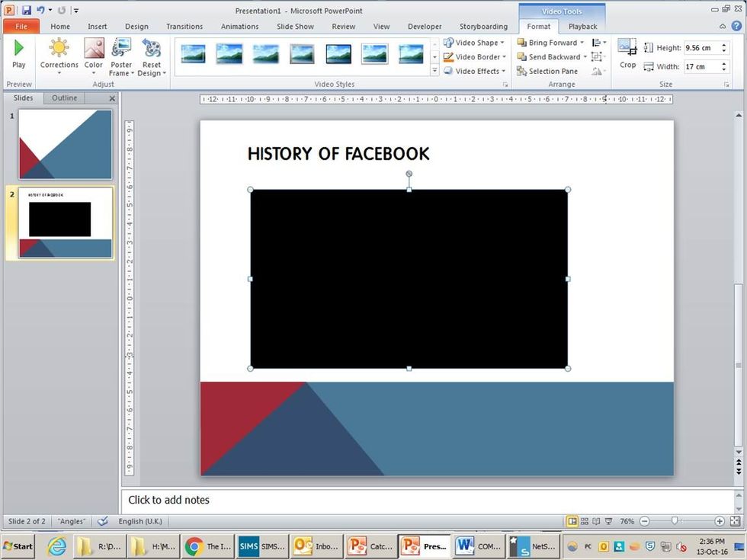Viewport: 747px width, 560px height.
Task: Click the zoom slider handle
Action: pos(674,521)
